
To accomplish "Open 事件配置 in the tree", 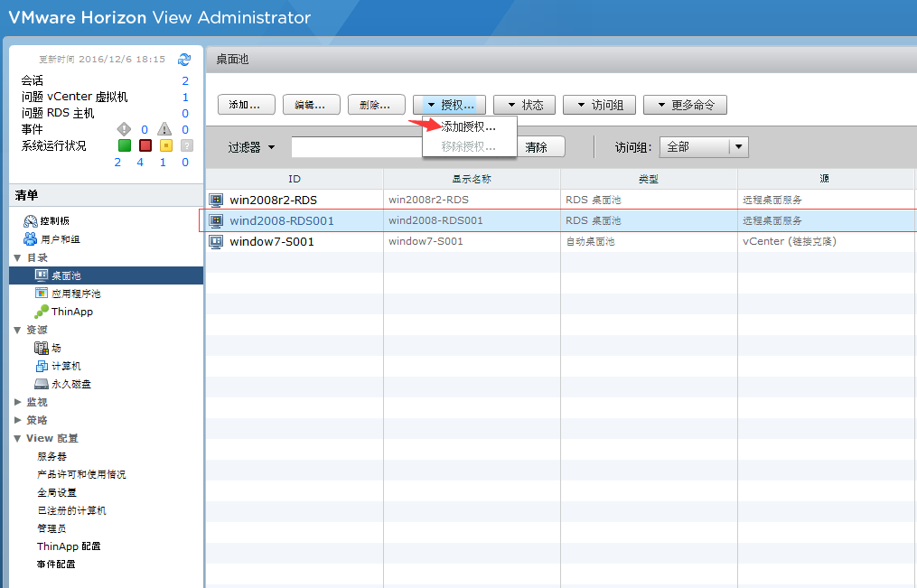I will [56, 565].
